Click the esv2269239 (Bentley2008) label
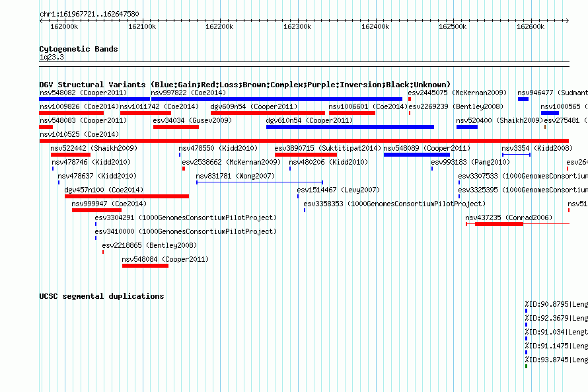The width and height of the screenshot is (588, 392). (456, 106)
